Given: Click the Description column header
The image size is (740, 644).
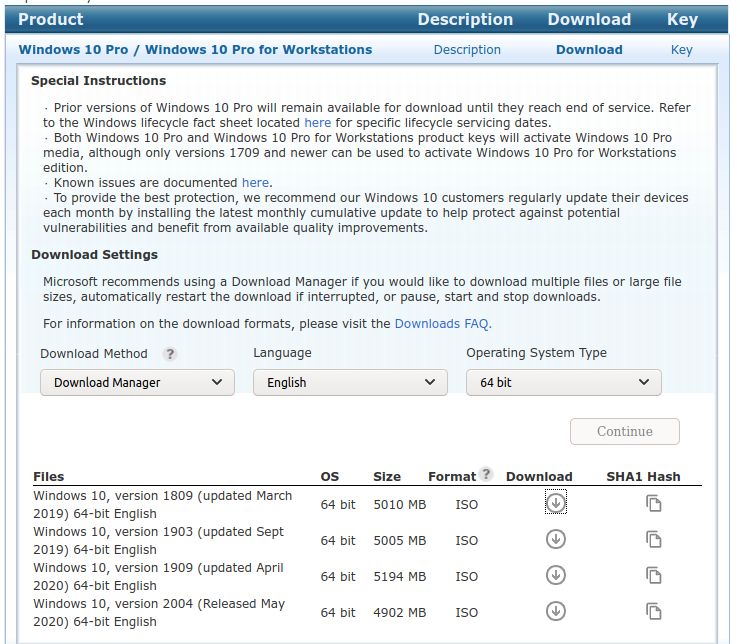Looking at the screenshot, I should click(x=465, y=19).
